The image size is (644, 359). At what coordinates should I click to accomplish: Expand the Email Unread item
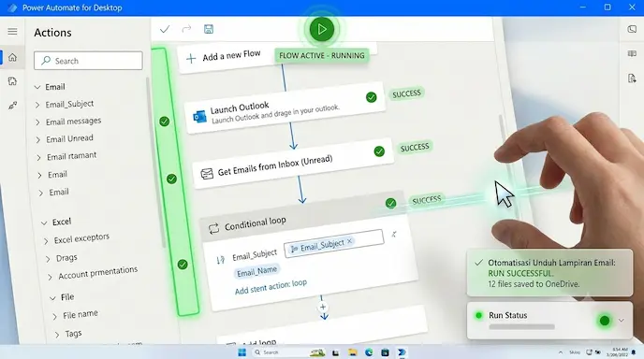point(38,140)
